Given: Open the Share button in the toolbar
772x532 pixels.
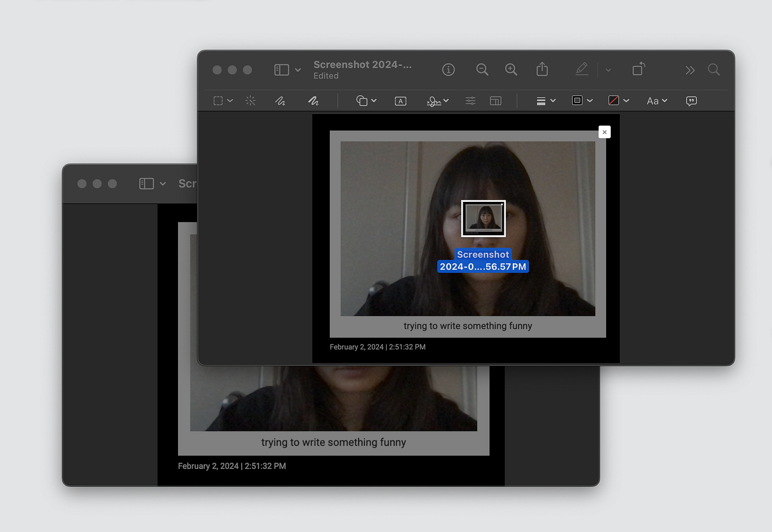Looking at the screenshot, I should (x=542, y=69).
